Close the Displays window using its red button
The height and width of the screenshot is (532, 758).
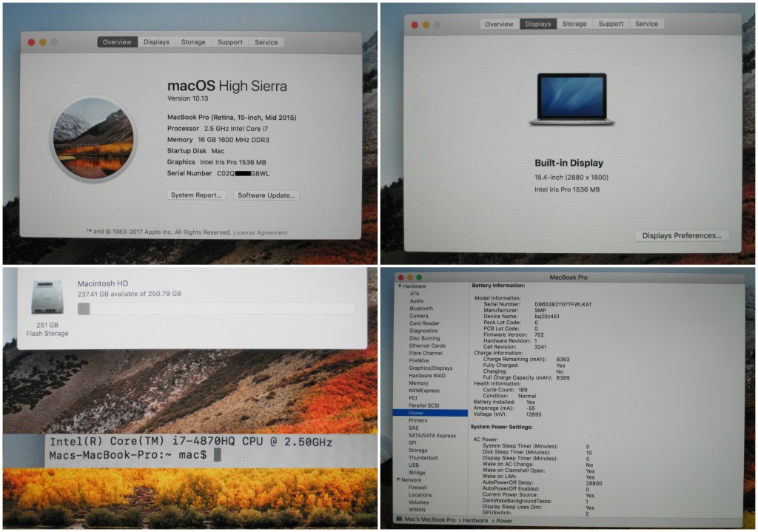click(x=415, y=24)
